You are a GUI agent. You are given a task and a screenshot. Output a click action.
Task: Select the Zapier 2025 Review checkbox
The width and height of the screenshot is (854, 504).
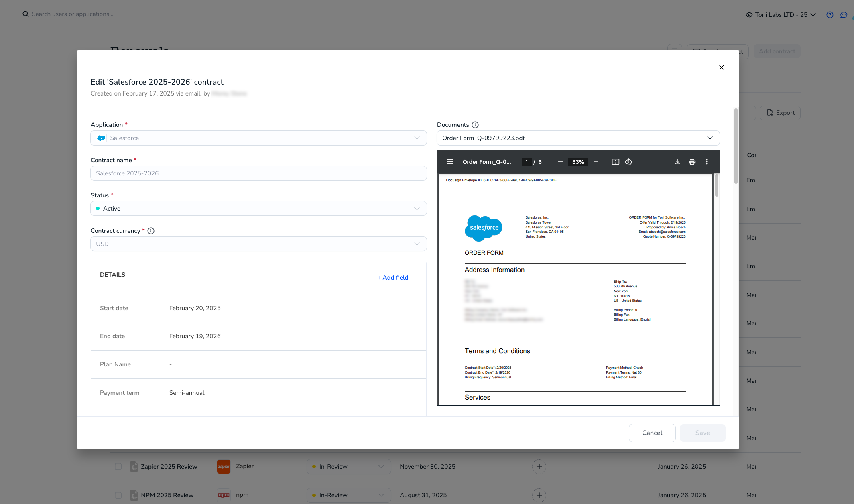[118, 467]
